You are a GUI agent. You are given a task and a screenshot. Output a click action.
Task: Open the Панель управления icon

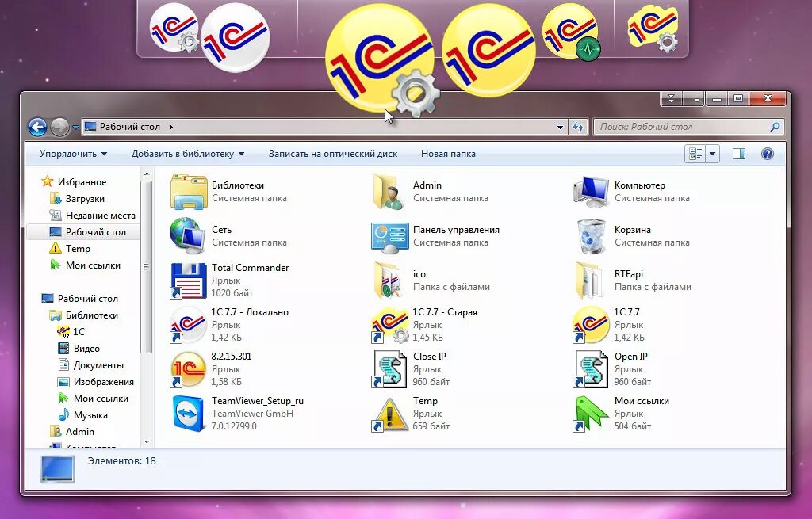click(x=389, y=237)
